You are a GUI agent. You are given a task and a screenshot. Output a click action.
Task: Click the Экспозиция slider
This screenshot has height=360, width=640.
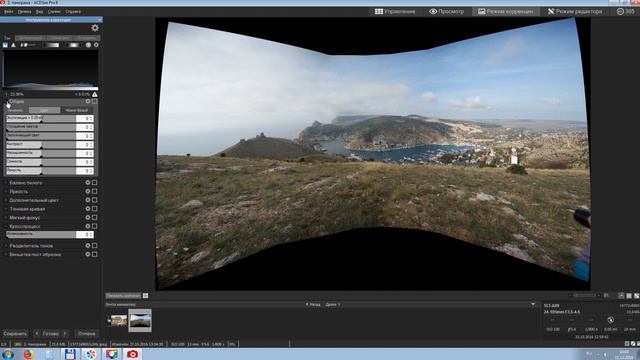[x=41, y=118]
